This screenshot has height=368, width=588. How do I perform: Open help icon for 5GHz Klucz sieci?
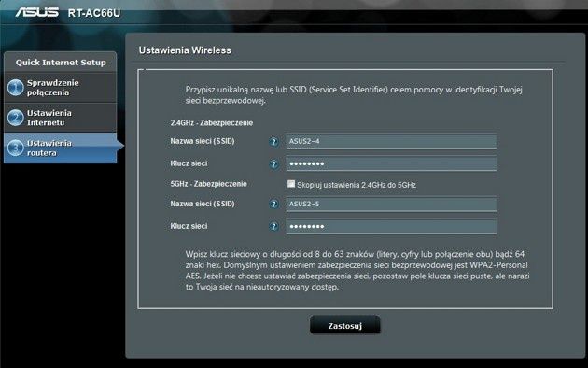[273, 226]
